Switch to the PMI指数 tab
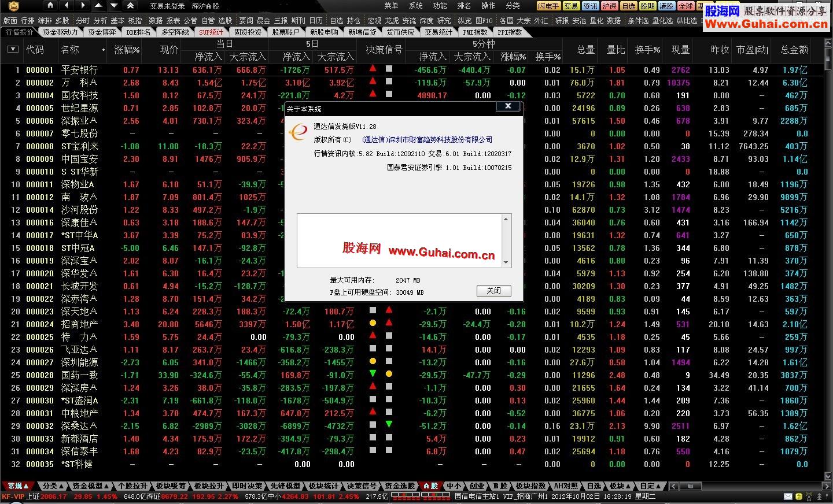Viewport: 833px width, 504px height. (475, 32)
